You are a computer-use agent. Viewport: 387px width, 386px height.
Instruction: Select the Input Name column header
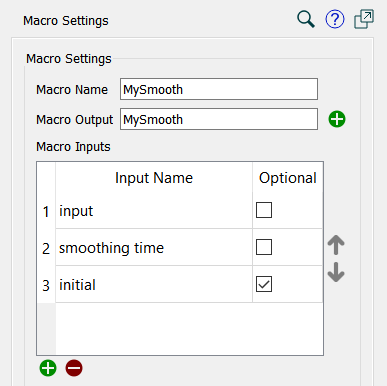coord(154,177)
